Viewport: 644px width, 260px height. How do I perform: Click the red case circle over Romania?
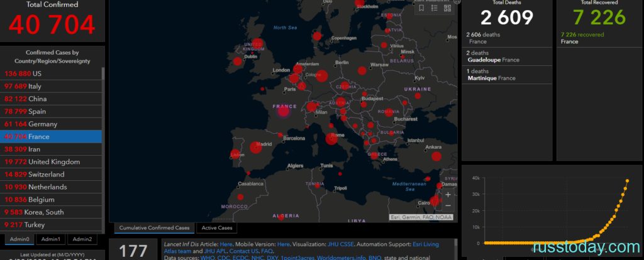click(x=389, y=112)
